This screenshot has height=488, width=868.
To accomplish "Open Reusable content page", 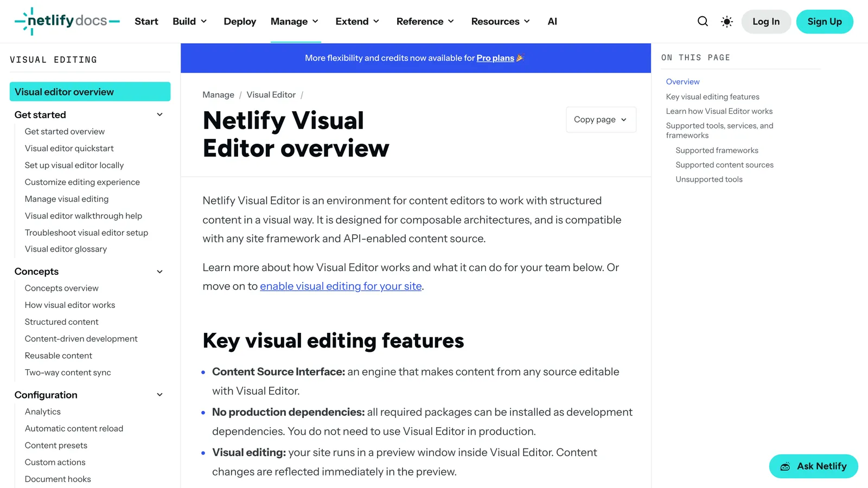I will click(59, 356).
